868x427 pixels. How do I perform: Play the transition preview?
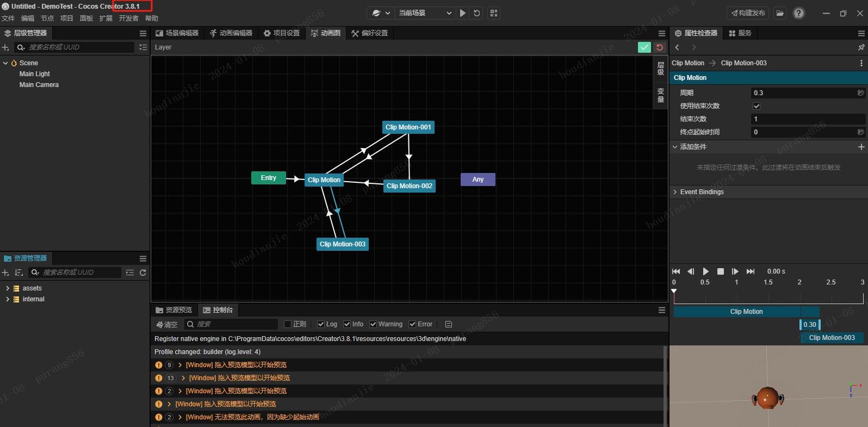tap(706, 271)
